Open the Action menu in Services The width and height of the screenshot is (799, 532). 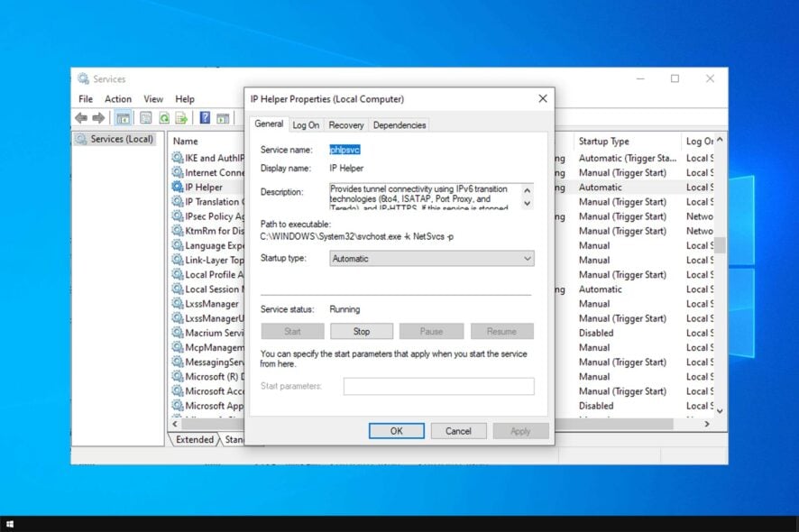[x=118, y=99]
